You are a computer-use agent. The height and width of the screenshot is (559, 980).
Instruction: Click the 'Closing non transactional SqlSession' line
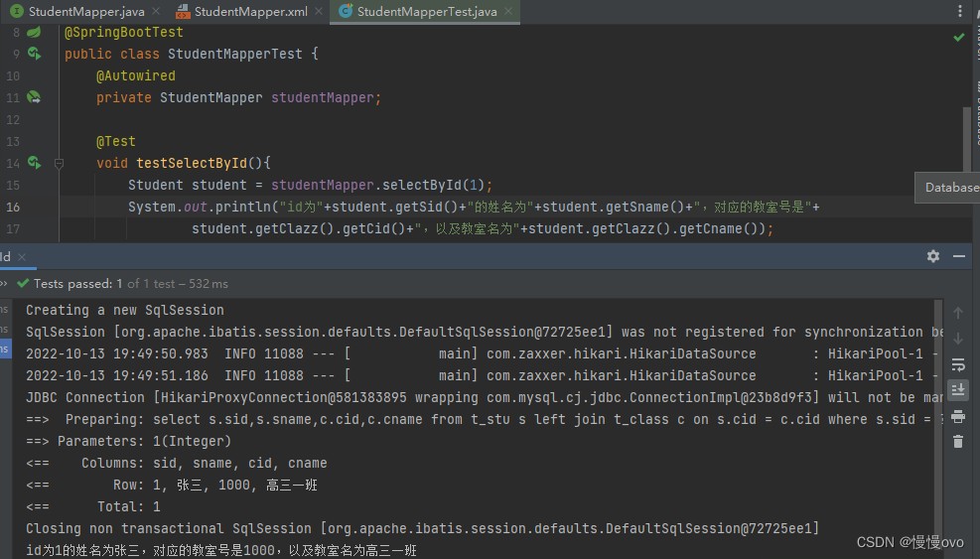(x=422, y=529)
